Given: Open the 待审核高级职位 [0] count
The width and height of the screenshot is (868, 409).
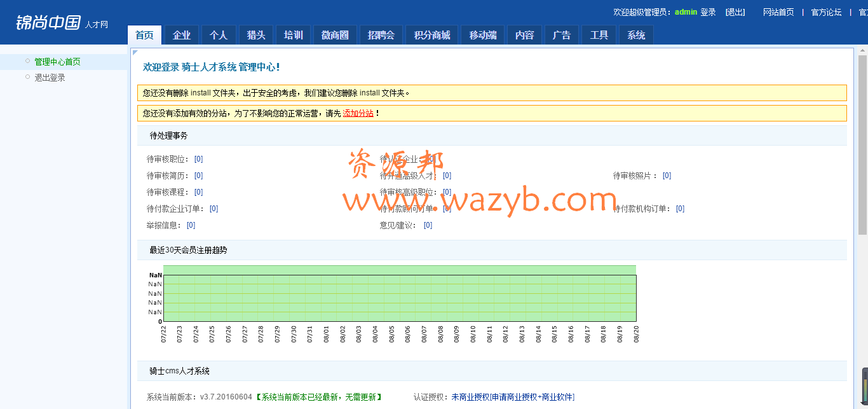Looking at the screenshot, I should (447, 192).
